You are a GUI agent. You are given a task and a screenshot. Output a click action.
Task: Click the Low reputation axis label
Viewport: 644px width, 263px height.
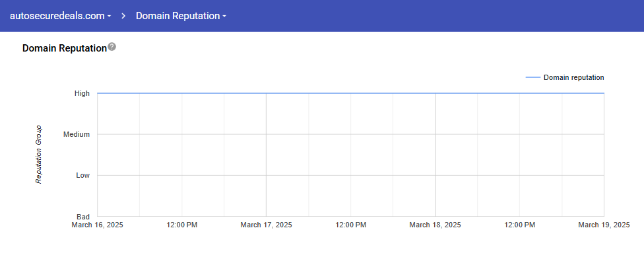[82, 175]
